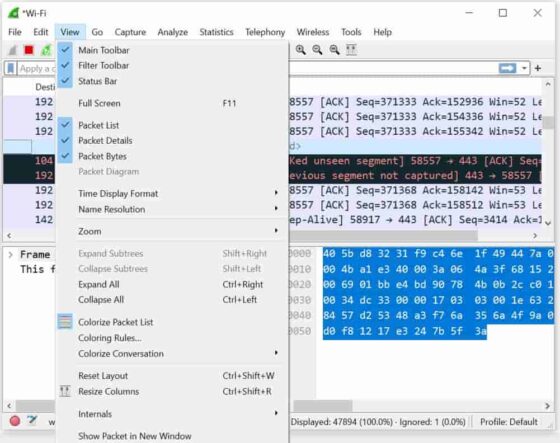Choose Expand All
Image resolution: width=560 pixels, height=443 pixels.
click(172, 284)
